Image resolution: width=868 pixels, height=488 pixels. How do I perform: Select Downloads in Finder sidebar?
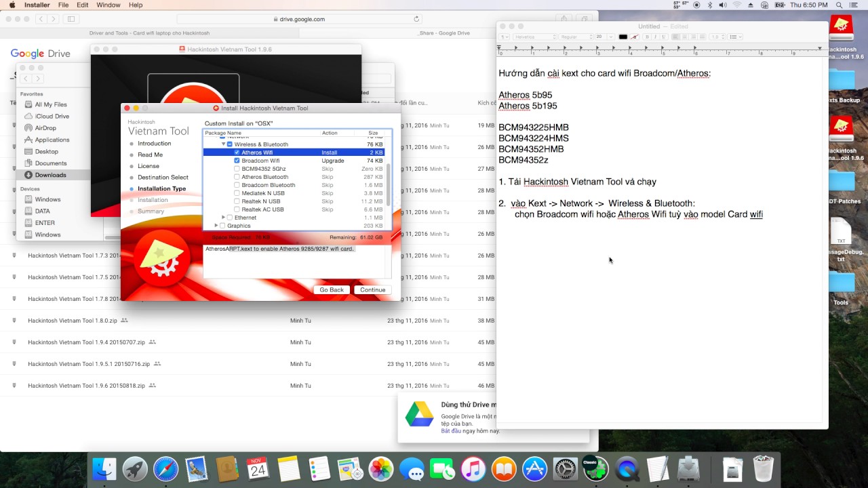[51, 175]
